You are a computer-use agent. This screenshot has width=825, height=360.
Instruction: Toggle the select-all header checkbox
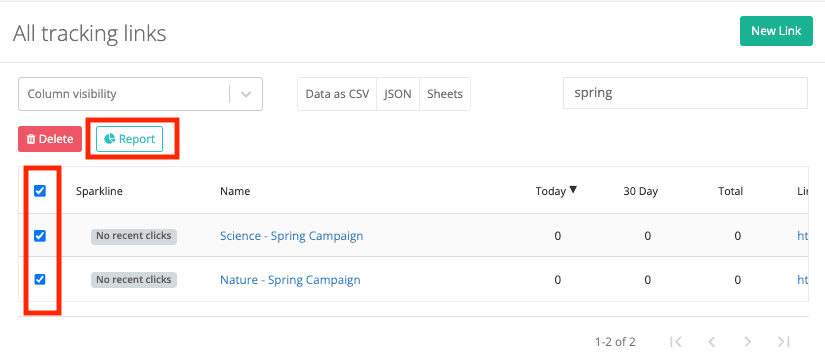click(40, 191)
